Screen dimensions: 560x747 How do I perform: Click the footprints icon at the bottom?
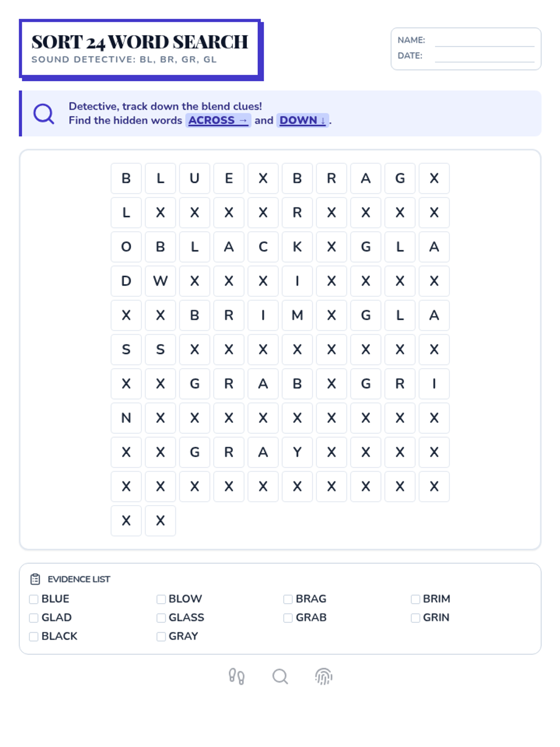coord(237,677)
